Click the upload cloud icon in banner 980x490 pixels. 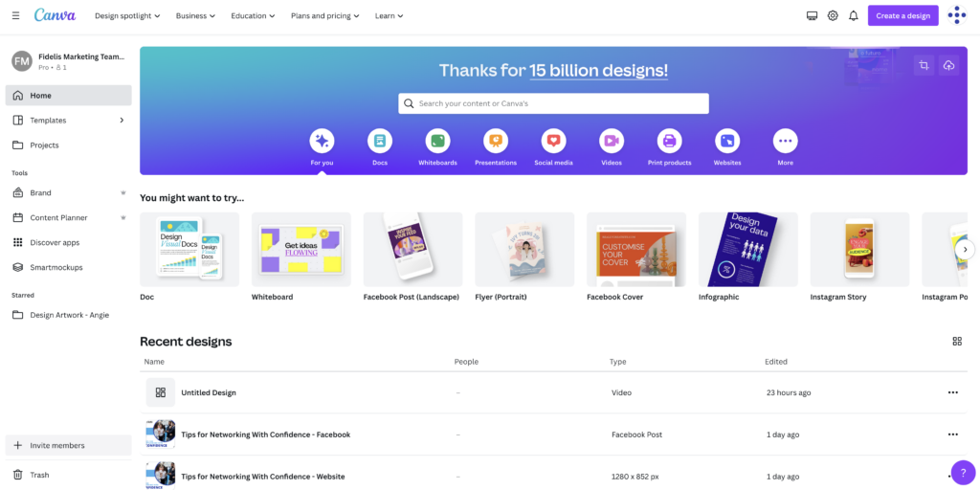pyautogui.click(x=948, y=65)
